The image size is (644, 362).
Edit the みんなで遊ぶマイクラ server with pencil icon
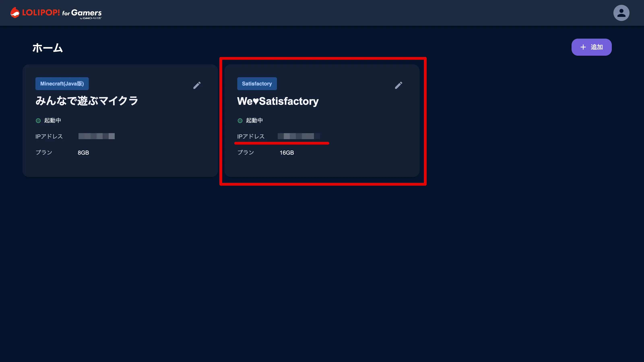pyautogui.click(x=197, y=85)
